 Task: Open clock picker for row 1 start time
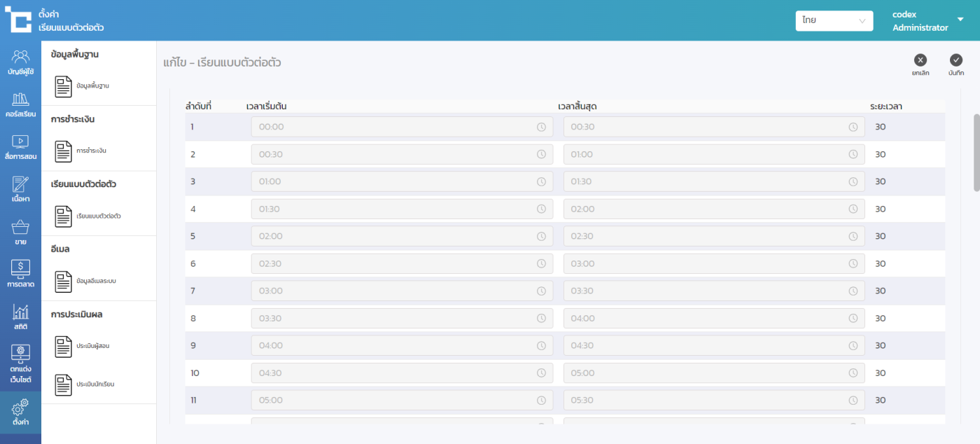click(x=541, y=127)
